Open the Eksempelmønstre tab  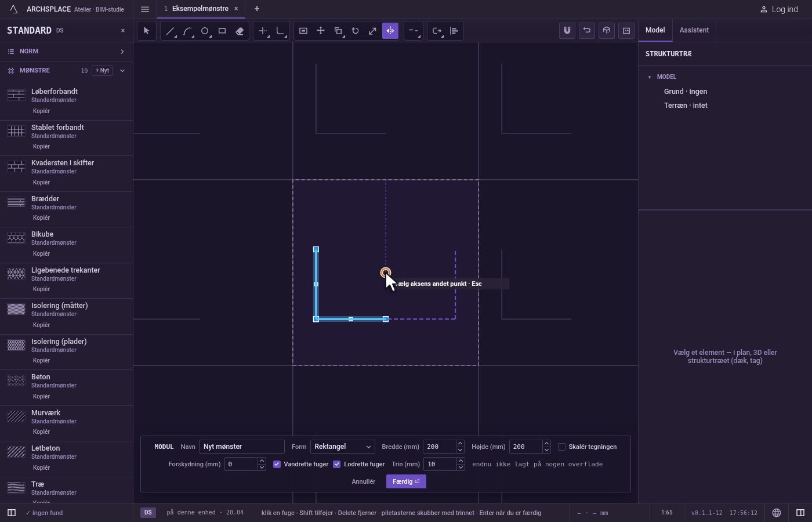[x=201, y=9]
